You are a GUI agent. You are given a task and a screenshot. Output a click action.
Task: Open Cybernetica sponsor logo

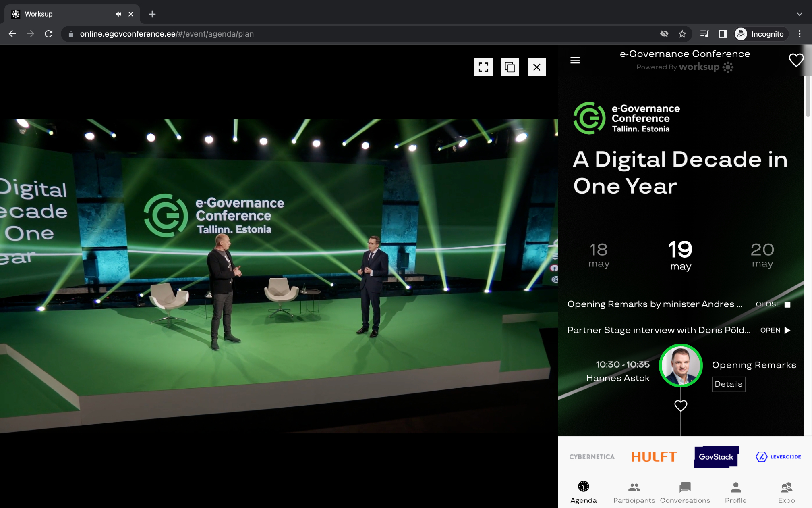(x=592, y=457)
